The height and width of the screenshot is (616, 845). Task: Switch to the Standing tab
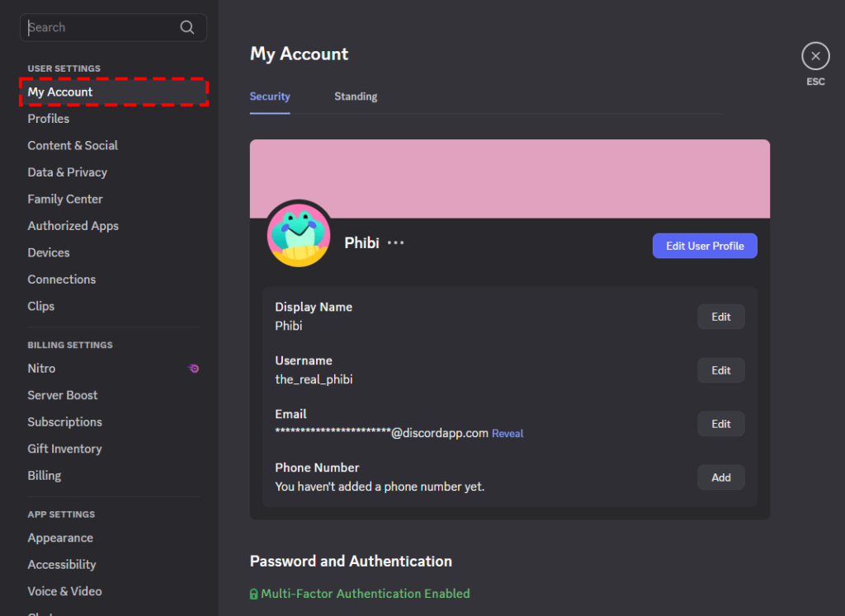(356, 96)
